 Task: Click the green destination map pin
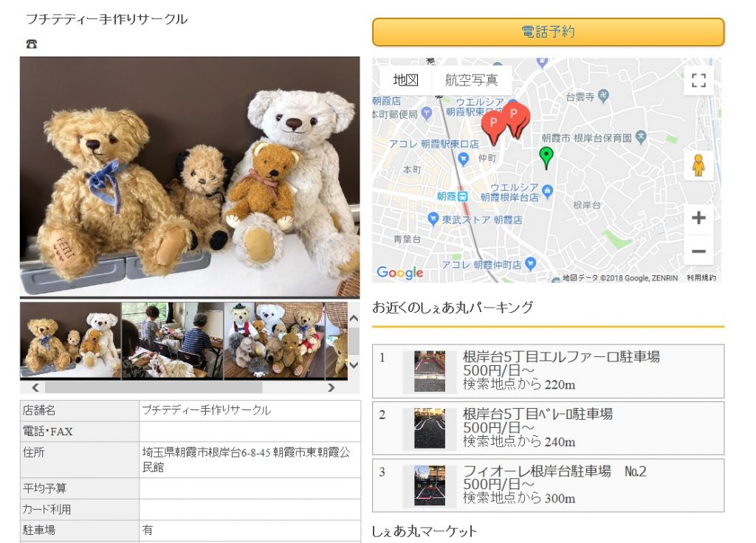point(546,158)
